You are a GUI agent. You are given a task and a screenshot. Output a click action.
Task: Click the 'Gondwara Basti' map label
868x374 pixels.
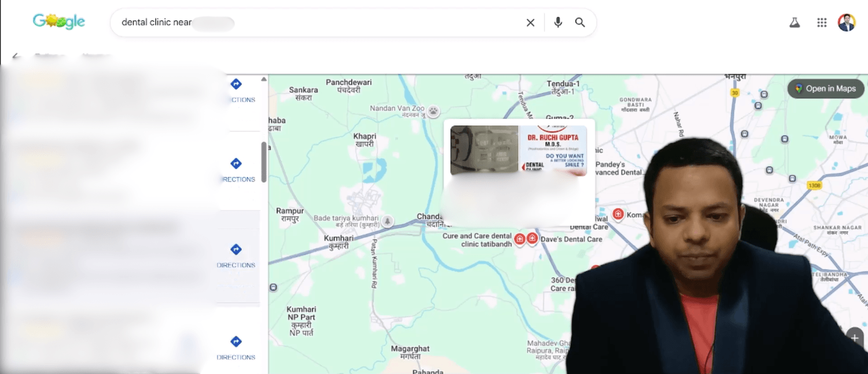635,104
